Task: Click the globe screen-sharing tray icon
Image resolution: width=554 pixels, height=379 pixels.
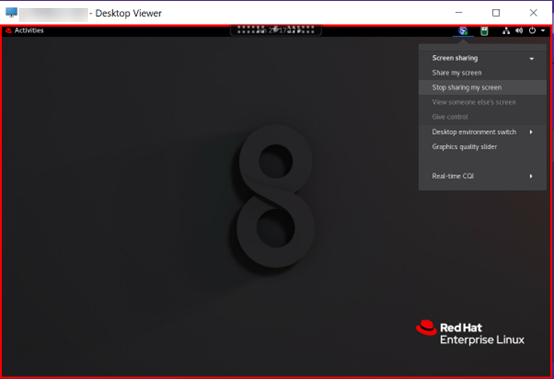Action: (x=463, y=31)
